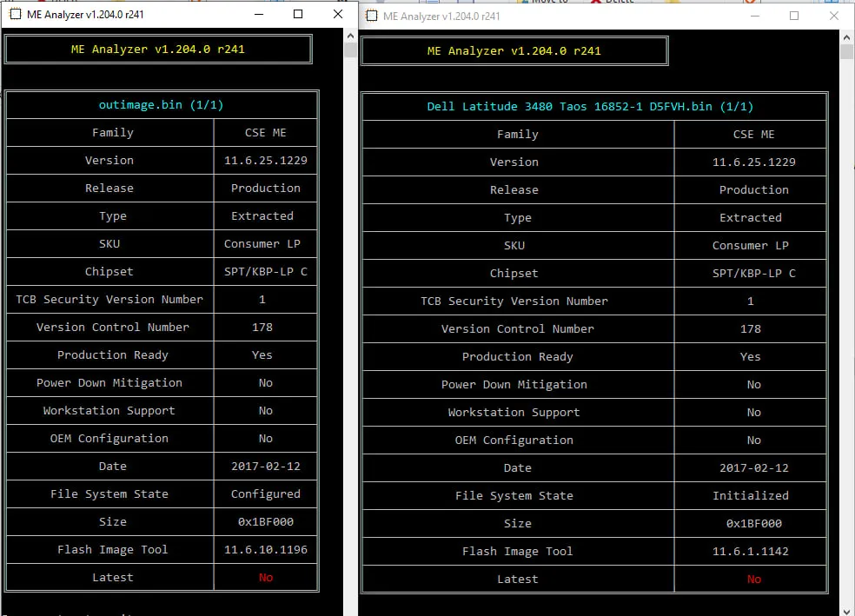Click version 11.6.25.1229 in left window
855x616 pixels.
[266, 160]
